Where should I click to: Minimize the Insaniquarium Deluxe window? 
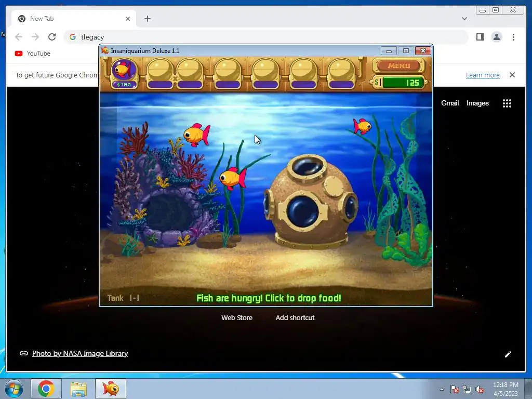(x=389, y=51)
